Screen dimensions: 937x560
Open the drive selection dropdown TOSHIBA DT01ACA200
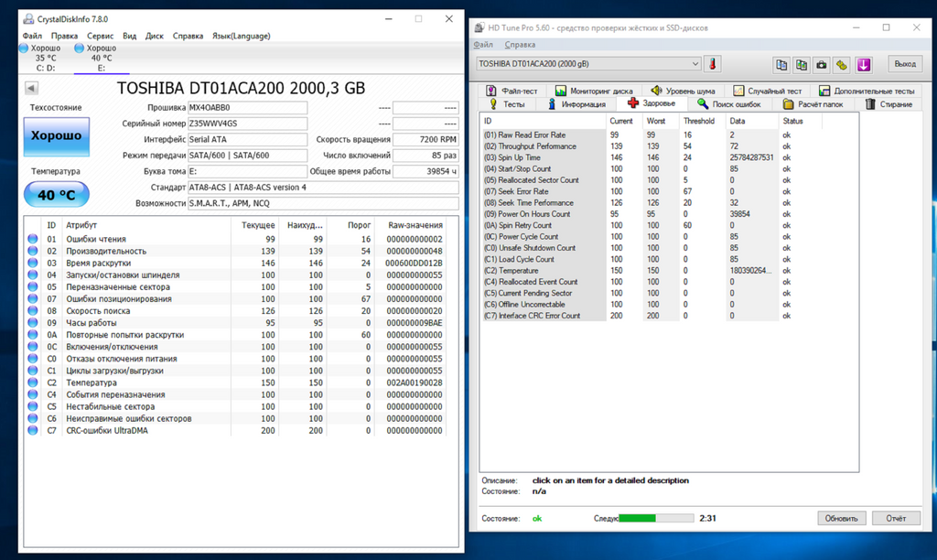pos(588,64)
